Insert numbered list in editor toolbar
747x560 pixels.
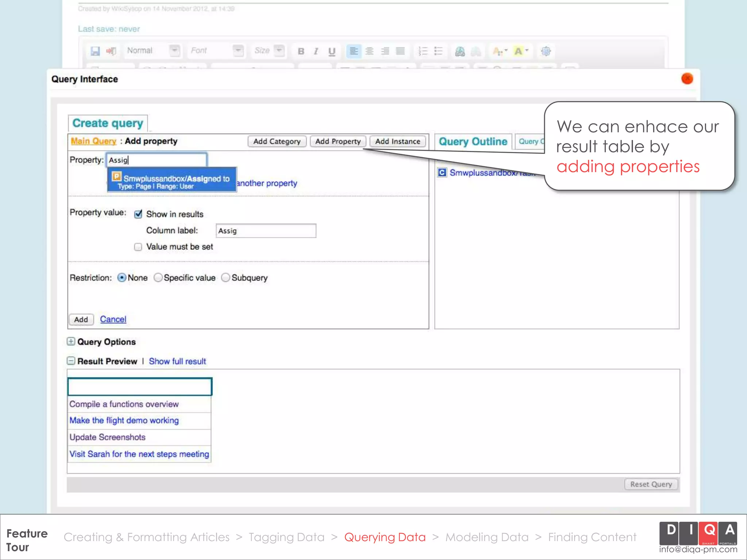[x=423, y=51]
